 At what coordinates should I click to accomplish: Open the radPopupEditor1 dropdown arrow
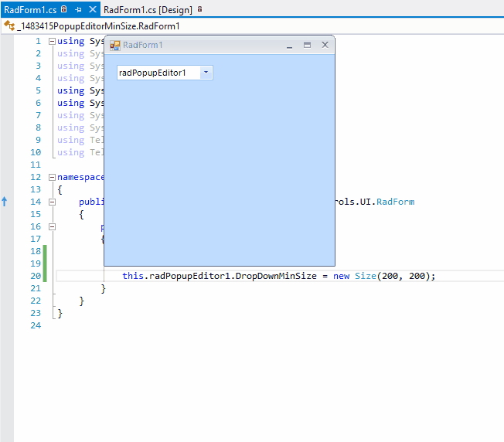(x=206, y=73)
